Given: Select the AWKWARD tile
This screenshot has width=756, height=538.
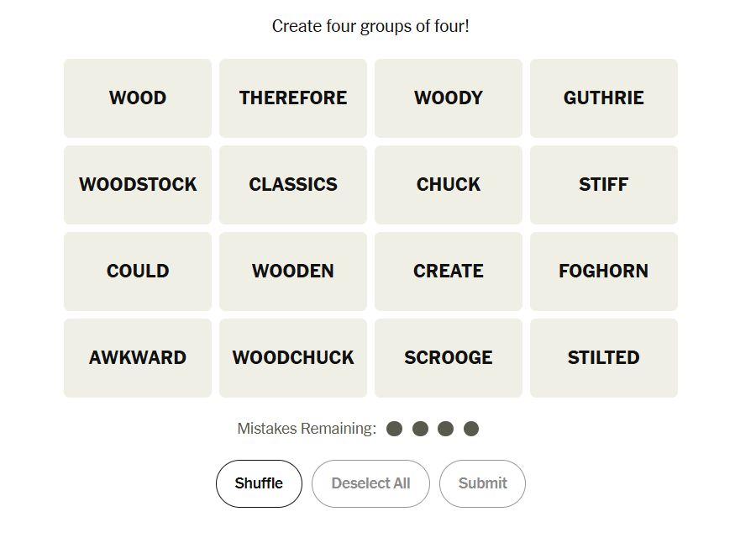Looking at the screenshot, I should [x=138, y=358].
